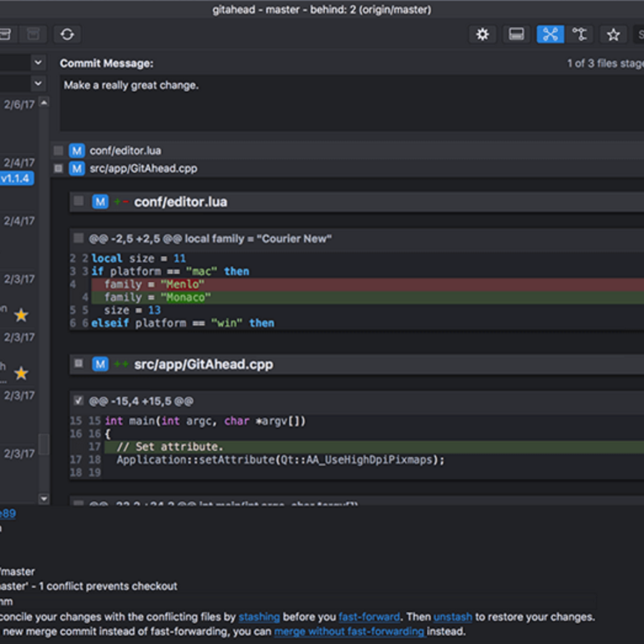
Task: Open the lower dropdown arrow in the sidebar
Action: [x=38, y=83]
